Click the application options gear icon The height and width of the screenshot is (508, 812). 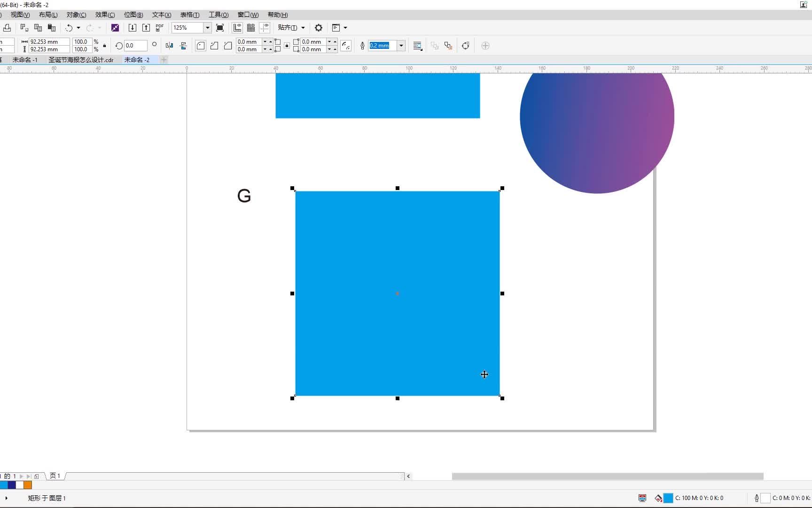(x=319, y=28)
